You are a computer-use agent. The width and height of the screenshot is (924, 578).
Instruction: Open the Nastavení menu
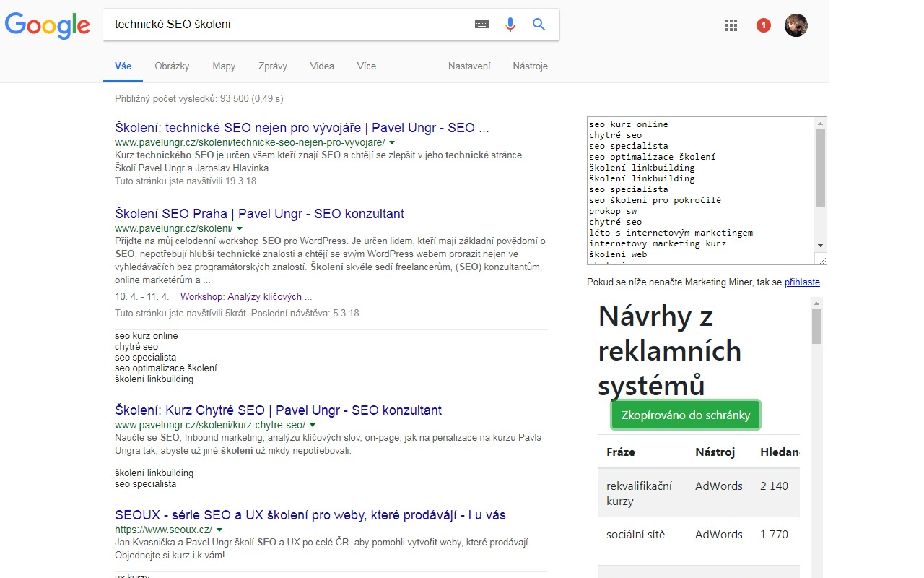(469, 66)
